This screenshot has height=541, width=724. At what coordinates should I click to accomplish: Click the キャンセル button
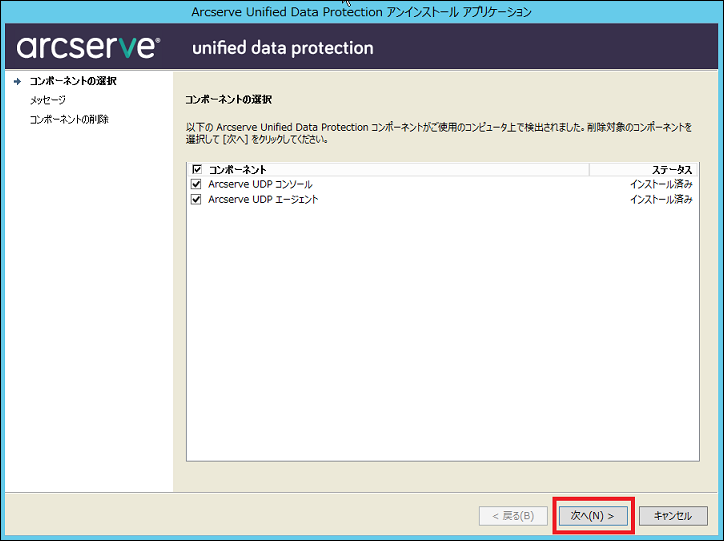[x=673, y=516]
